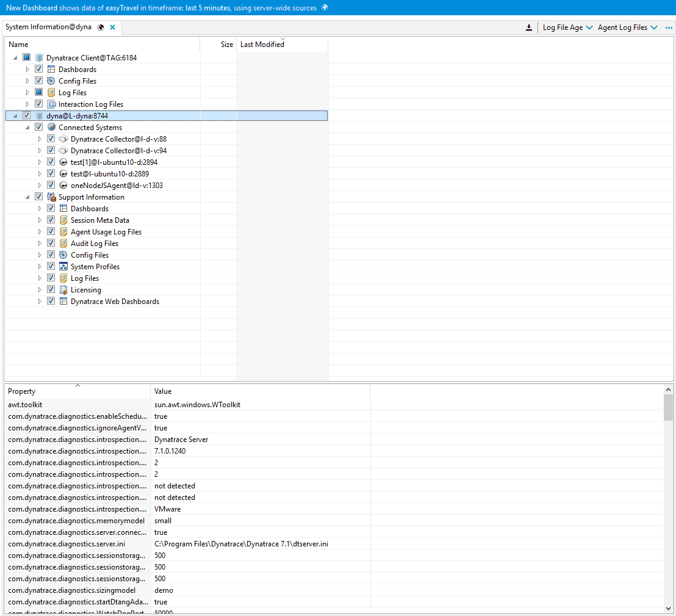676x616 pixels.
Task: Uncheck the Licensing checkbox
Action: point(51,289)
